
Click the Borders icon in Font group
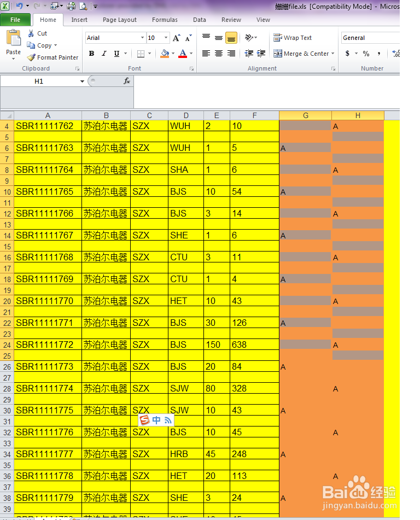point(141,54)
